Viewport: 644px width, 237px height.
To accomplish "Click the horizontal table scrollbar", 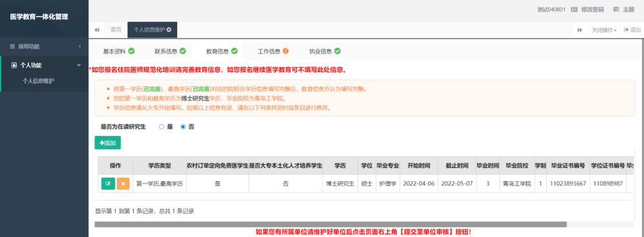I will coord(331,224).
